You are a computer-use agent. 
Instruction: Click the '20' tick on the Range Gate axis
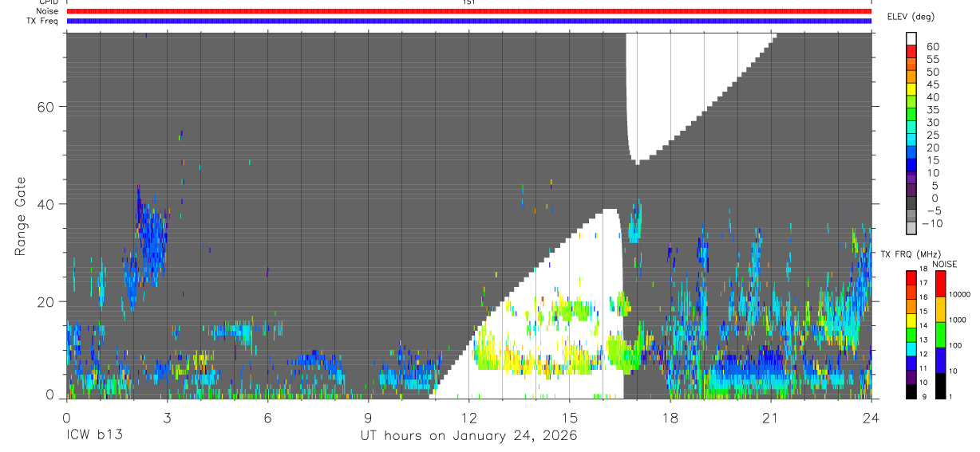point(46,301)
